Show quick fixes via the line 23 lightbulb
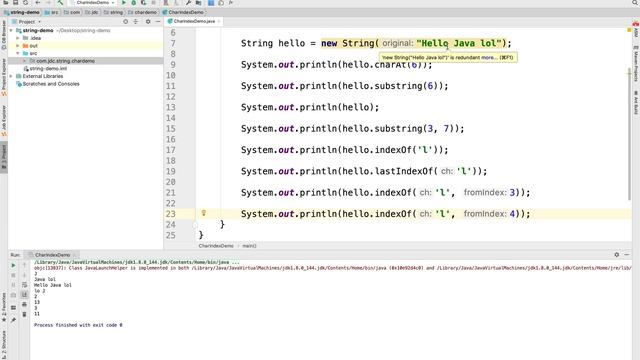This screenshot has width=640, height=360. (x=204, y=213)
